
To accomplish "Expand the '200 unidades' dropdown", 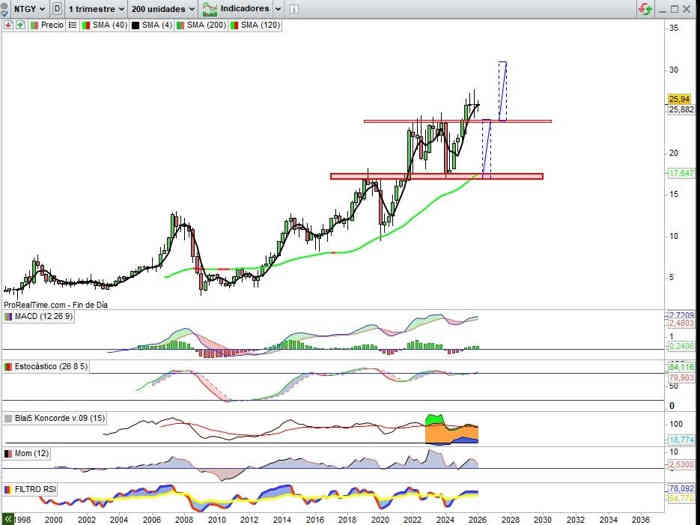I will [x=161, y=8].
